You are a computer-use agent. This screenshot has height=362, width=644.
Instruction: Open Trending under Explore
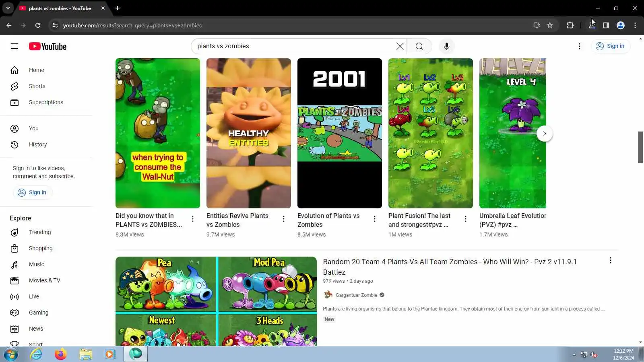pyautogui.click(x=46, y=232)
